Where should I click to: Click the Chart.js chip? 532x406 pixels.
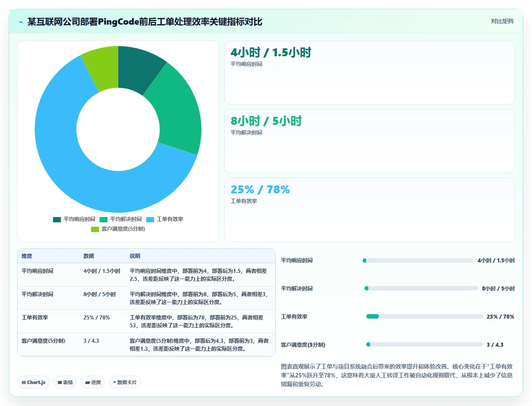[x=34, y=382]
